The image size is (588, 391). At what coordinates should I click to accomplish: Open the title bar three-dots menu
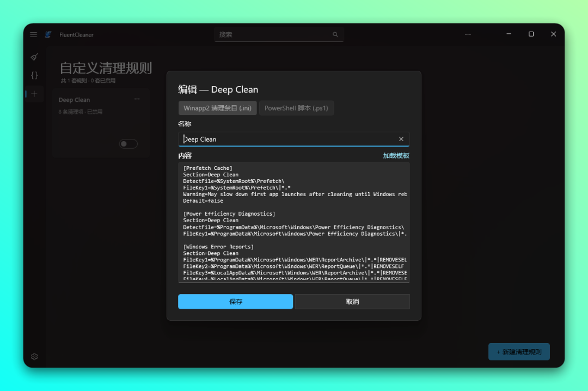pyautogui.click(x=468, y=34)
